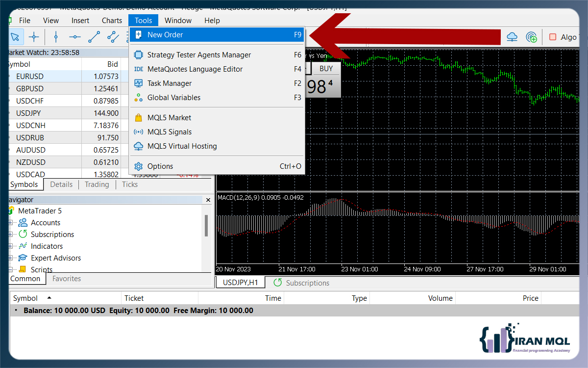Viewport: 588px width, 368px height.
Task: Expand the Subscriptions tree node
Action: click(x=11, y=235)
